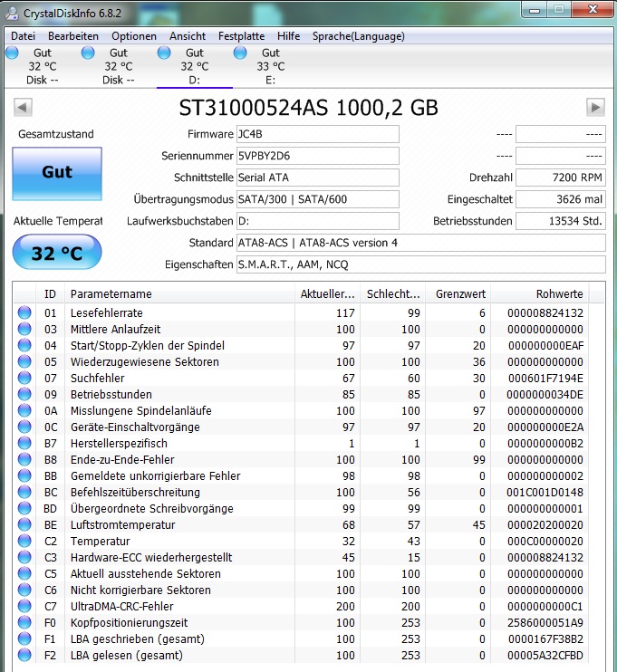Click the Aktueller... column header

pyautogui.click(x=328, y=294)
